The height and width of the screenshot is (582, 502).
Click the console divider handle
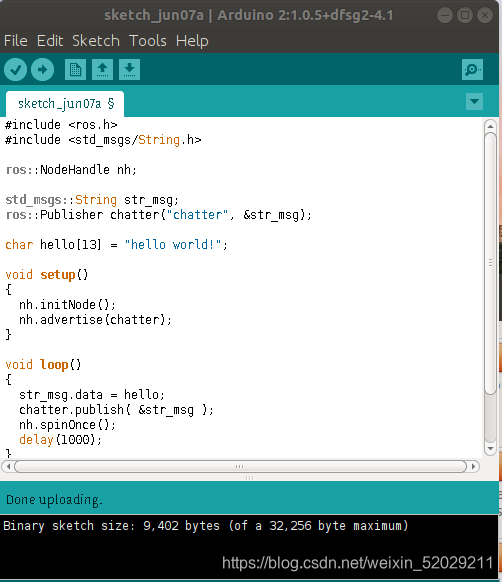coord(250,478)
